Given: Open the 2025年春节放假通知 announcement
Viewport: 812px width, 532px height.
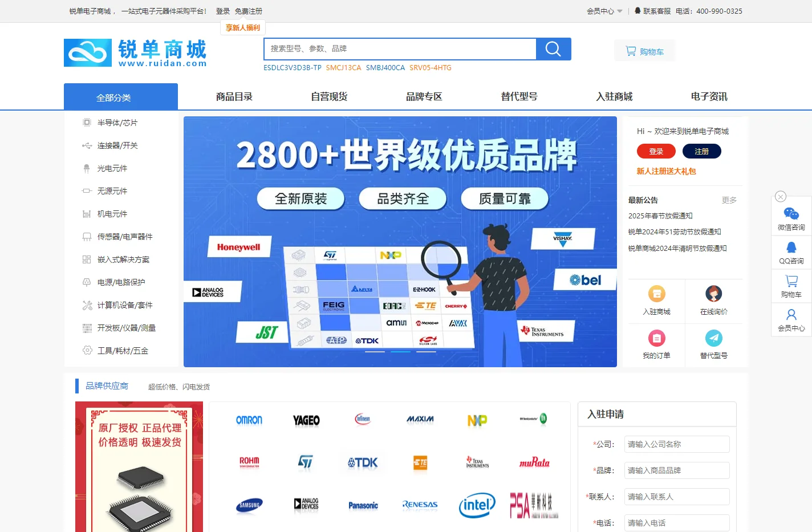Looking at the screenshot, I should (x=660, y=216).
